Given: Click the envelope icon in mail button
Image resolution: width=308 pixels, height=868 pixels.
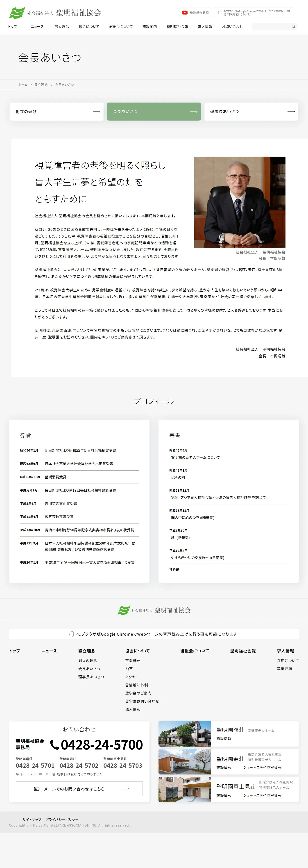Looking at the screenshot, I should [37, 789].
